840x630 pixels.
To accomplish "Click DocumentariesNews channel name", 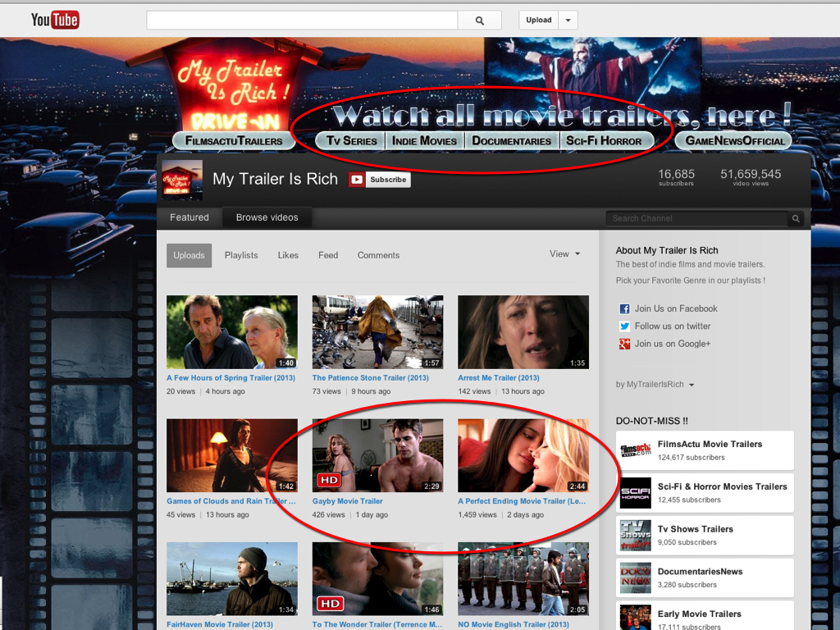I will [x=701, y=572].
